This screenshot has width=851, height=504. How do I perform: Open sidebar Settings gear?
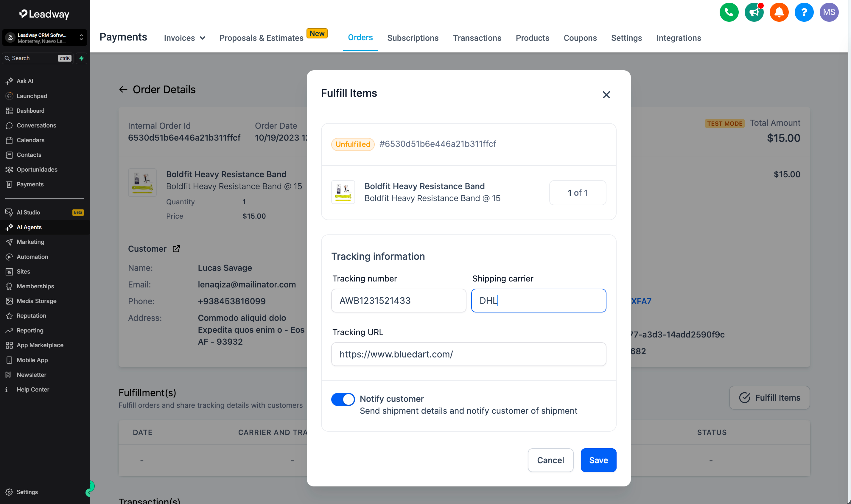[x=22, y=492]
